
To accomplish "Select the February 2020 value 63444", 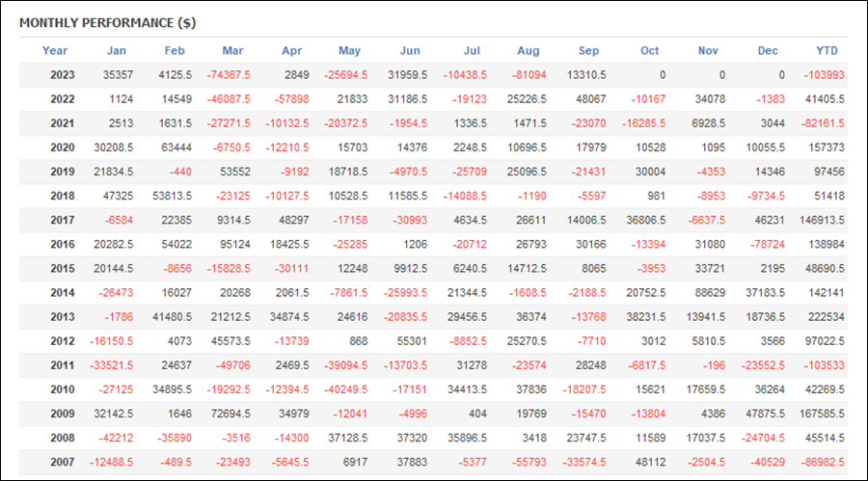I will [176, 147].
